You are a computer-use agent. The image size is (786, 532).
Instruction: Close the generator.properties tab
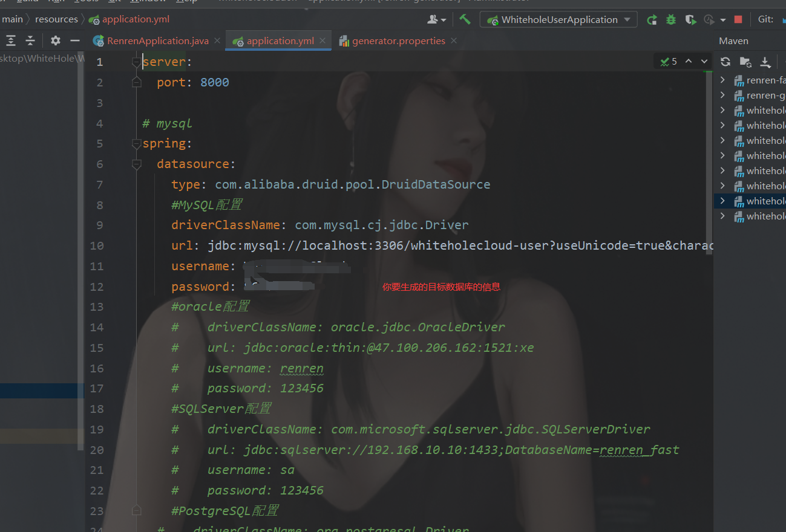[x=454, y=41]
